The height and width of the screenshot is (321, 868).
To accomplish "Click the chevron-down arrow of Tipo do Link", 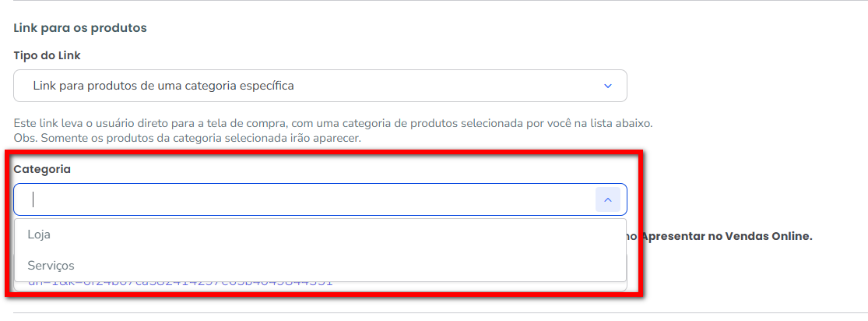I will [x=608, y=86].
